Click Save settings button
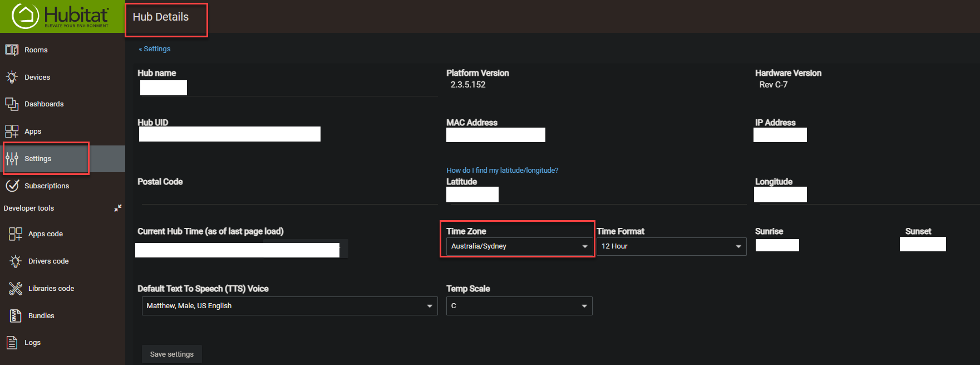The image size is (980, 365). pos(172,354)
